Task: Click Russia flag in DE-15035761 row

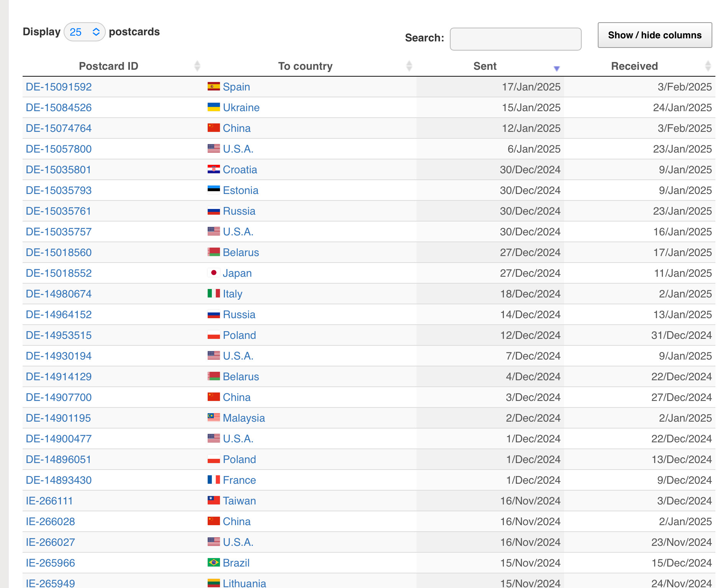Action: 214,210
